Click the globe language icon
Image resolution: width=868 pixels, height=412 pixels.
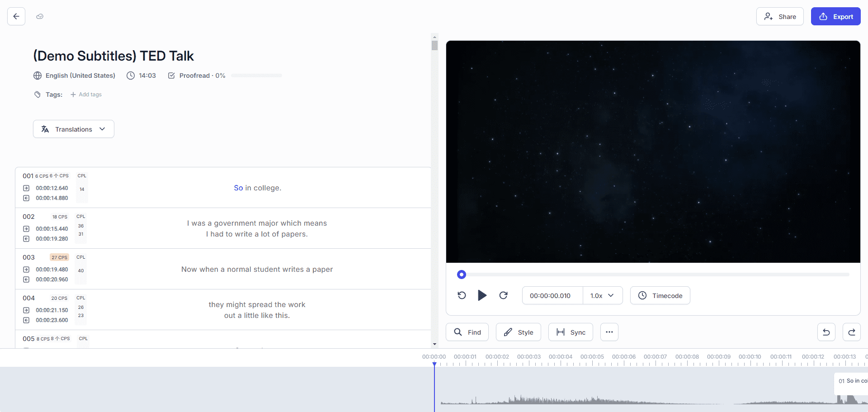pyautogui.click(x=38, y=76)
